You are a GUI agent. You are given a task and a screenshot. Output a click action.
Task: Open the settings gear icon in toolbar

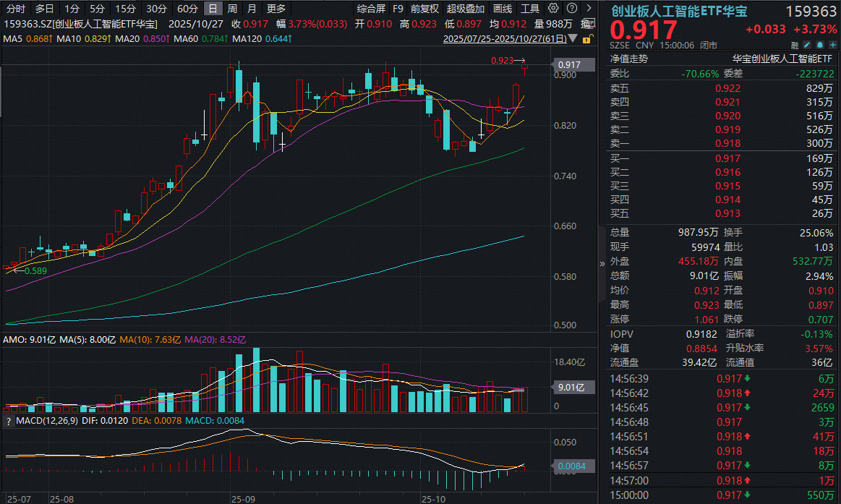click(553, 9)
